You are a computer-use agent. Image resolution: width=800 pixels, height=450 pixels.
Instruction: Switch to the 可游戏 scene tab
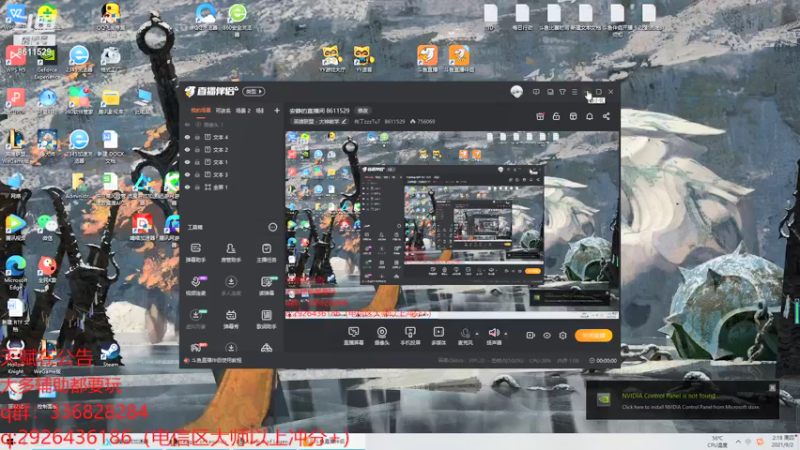click(223, 111)
